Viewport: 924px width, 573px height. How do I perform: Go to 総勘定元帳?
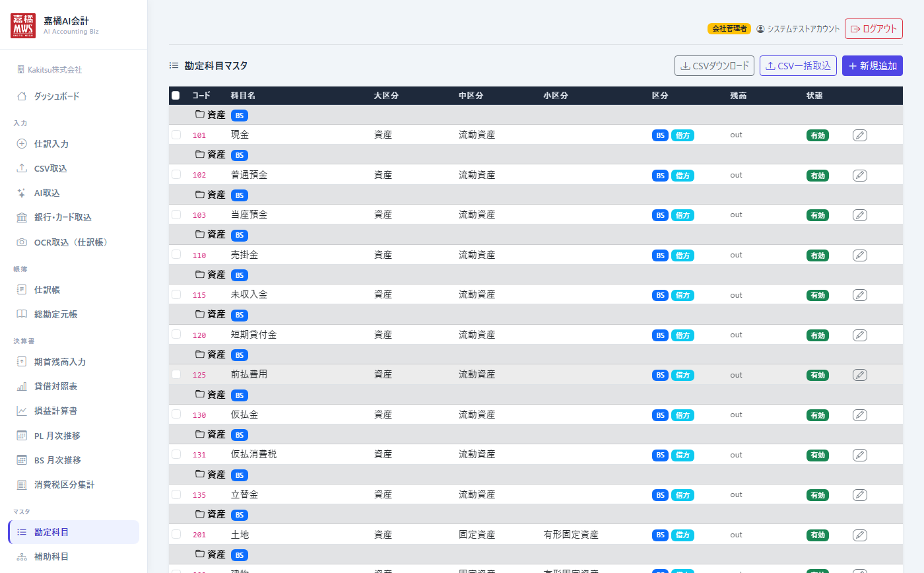pos(73,314)
